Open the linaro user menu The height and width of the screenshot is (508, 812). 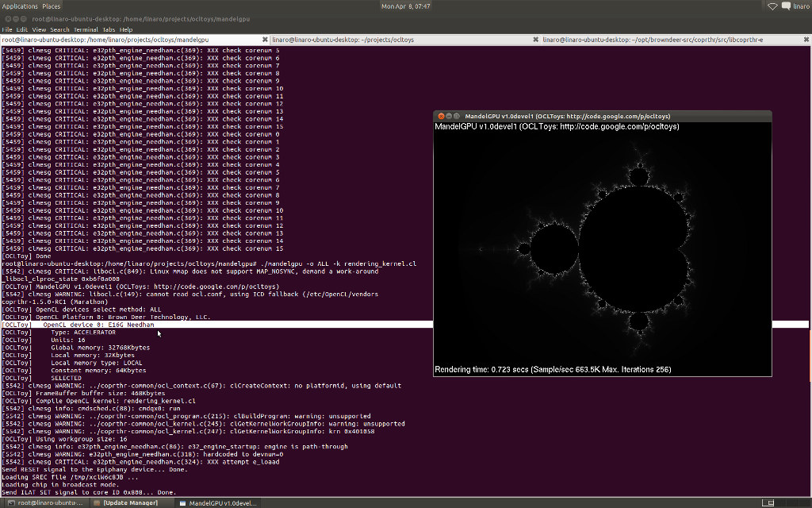point(801,6)
